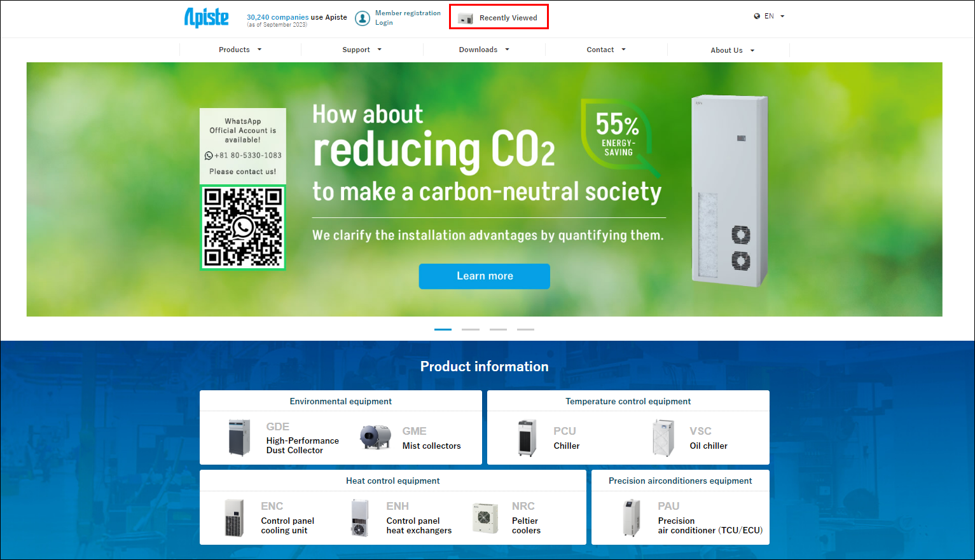Image resolution: width=975 pixels, height=560 pixels.
Task: Click the PCU chiller product image
Action: [527, 438]
